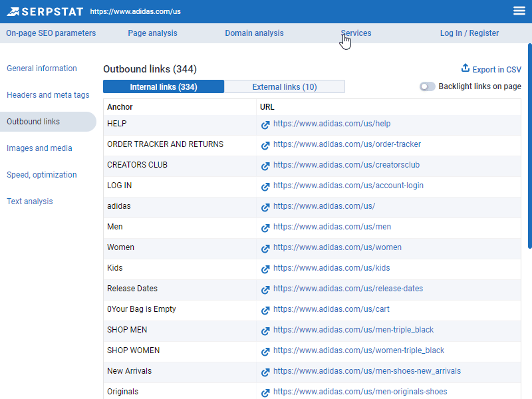Viewport: 532px width, 399px height.
Task: Open the release-dates URL link
Action: pos(348,289)
